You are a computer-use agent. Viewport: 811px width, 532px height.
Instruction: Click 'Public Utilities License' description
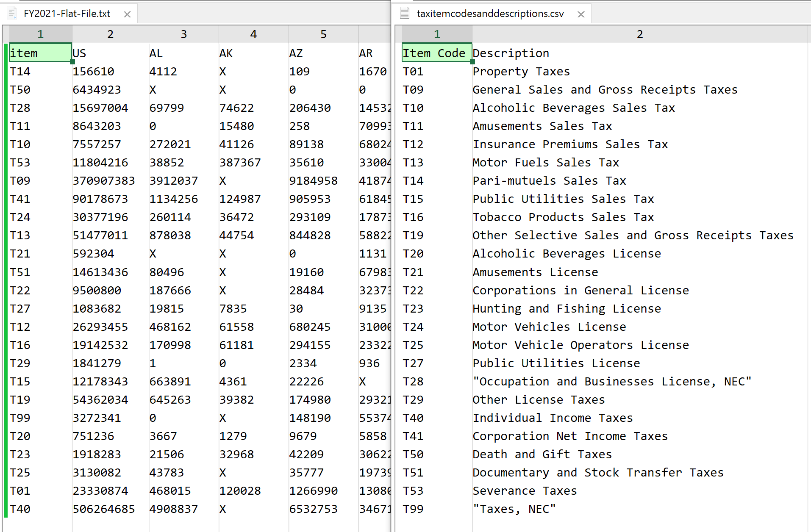(556, 363)
